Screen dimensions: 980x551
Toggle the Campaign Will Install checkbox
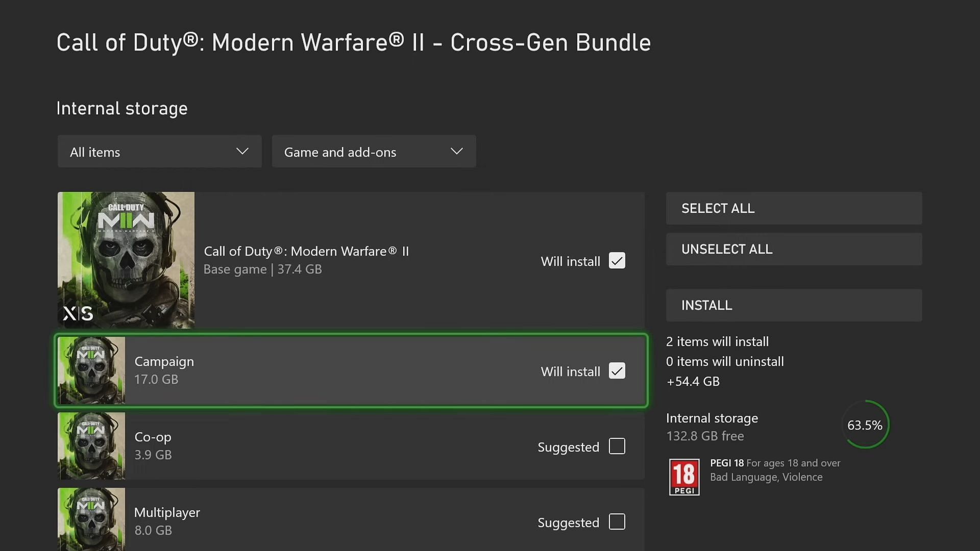click(617, 371)
